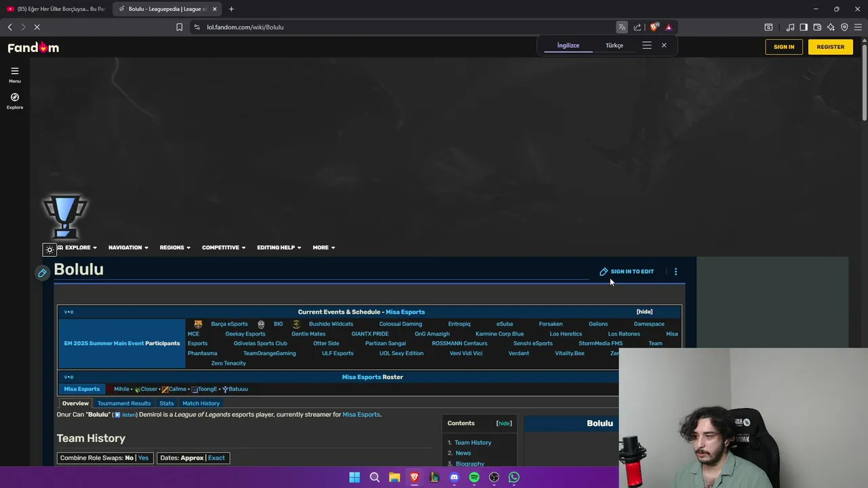868x488 pixels.
Task: Click the translate icon in address bar
Action: [x=621, y=27]
